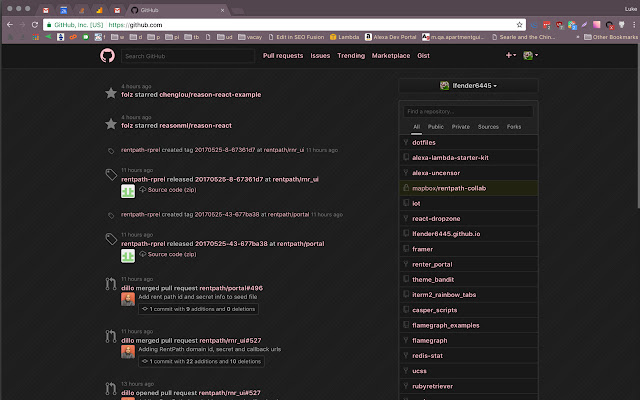Image resolution: width=640 pixels, height=400 pixels.
Task: Open the vacay bookmarks folder
Action: [x=250, y=37]
